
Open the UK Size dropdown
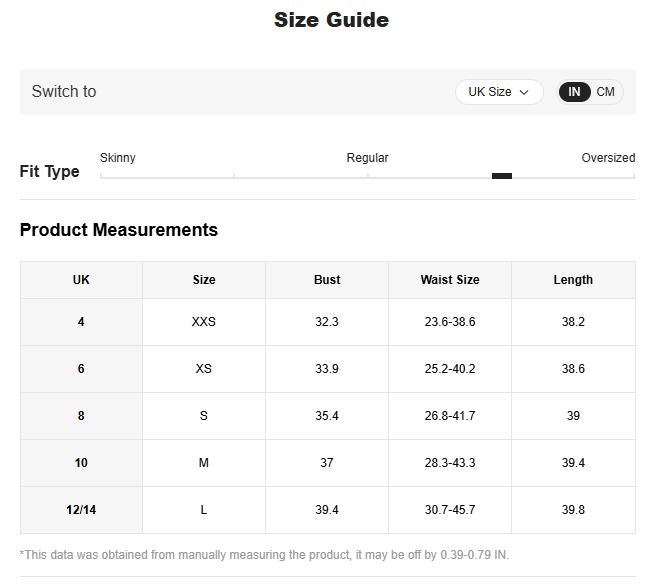498,92
